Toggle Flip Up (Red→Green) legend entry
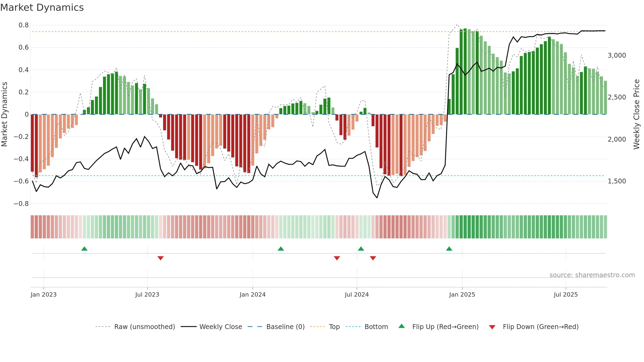The image size is (644, 362). tap(438, 327)
